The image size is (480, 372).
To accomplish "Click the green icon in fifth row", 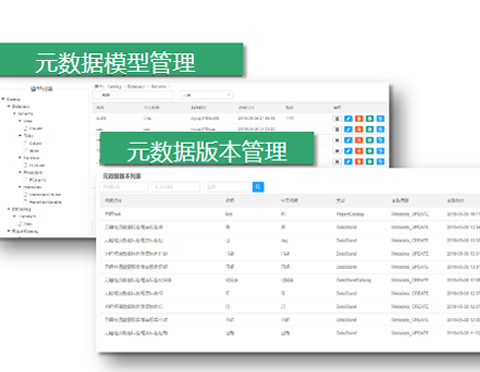I will coord(370,162).
